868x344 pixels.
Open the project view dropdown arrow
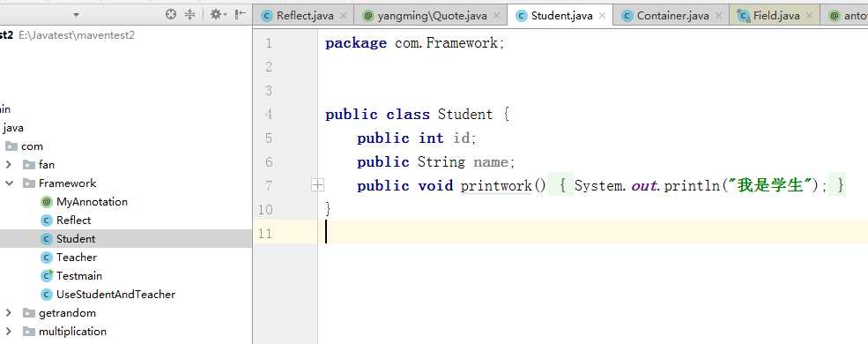(x=76, y=15)
